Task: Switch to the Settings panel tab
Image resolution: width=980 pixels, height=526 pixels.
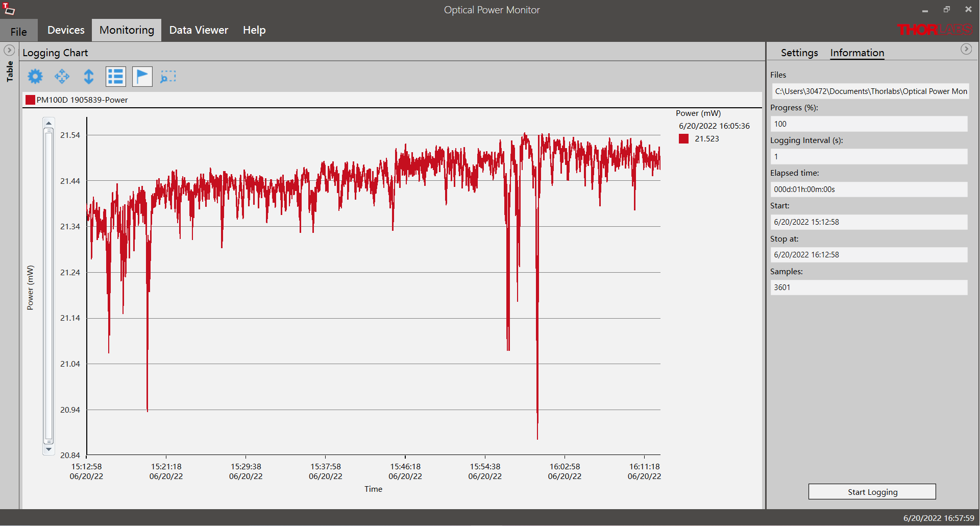Action: (x=799, y=53)
